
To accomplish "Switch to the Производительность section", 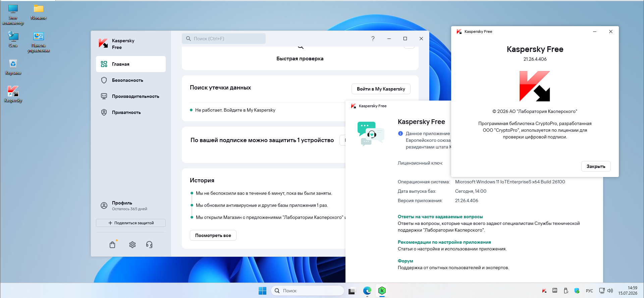I will 131,96.
